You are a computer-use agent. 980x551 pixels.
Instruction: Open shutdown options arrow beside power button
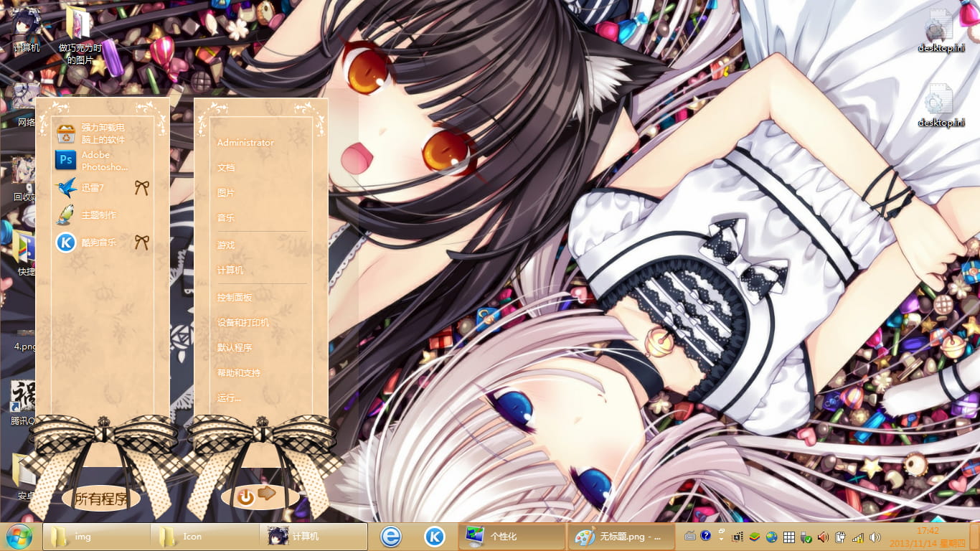[267, 494]
